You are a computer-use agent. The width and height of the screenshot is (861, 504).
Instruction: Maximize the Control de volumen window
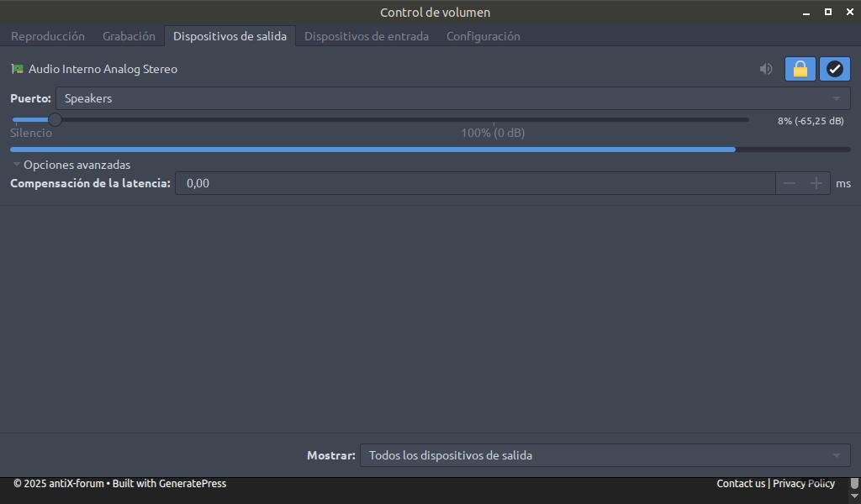(828, 12)
